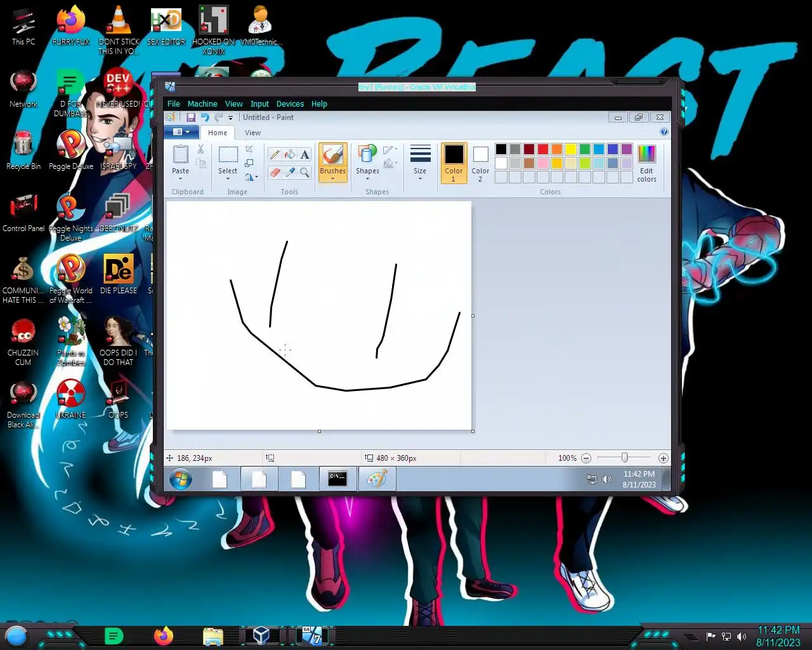812x650 pixels.
Task: Click the Undo arrow in quick access
Action: (205, 117)
